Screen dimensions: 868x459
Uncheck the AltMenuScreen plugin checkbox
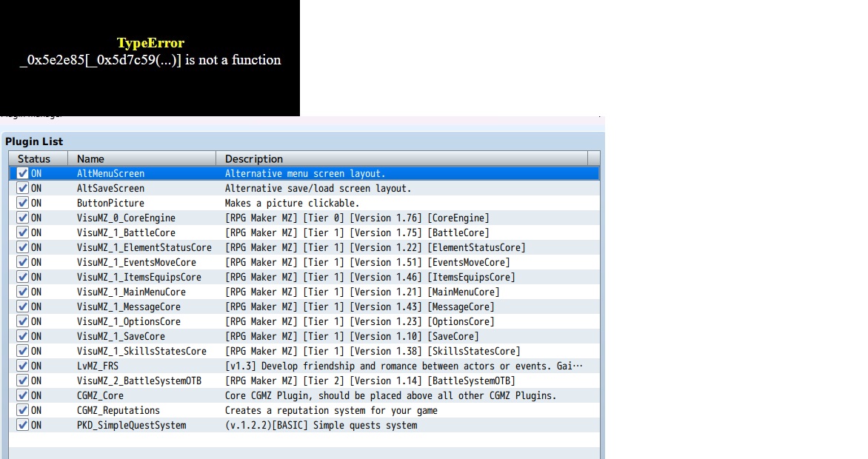point(23,173)
